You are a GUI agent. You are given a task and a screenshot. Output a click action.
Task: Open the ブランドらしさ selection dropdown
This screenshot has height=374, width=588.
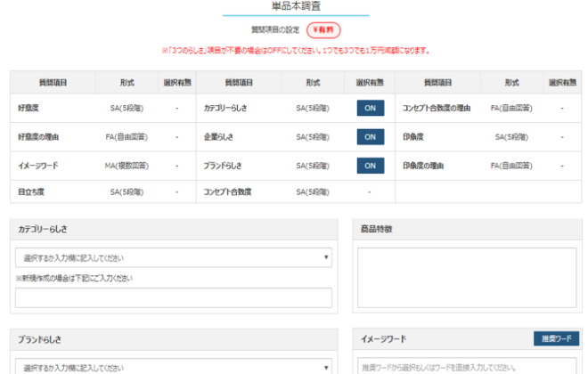click(x=173, y=367)
